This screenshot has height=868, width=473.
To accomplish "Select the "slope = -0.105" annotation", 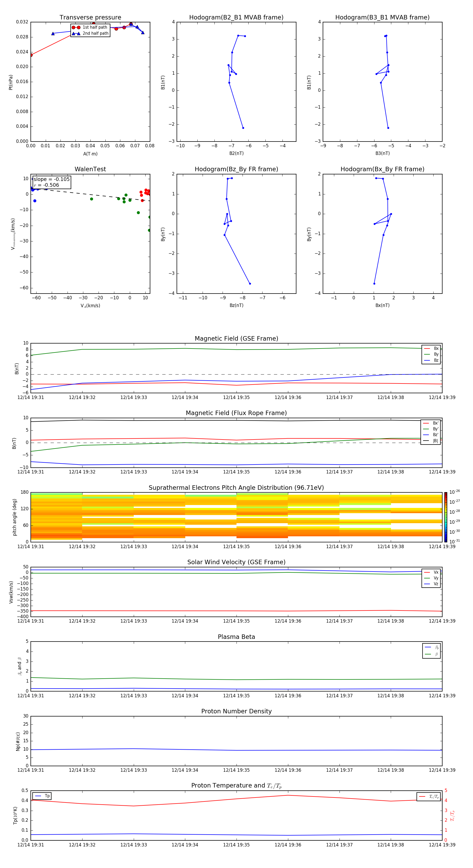I will click(52, 179).
